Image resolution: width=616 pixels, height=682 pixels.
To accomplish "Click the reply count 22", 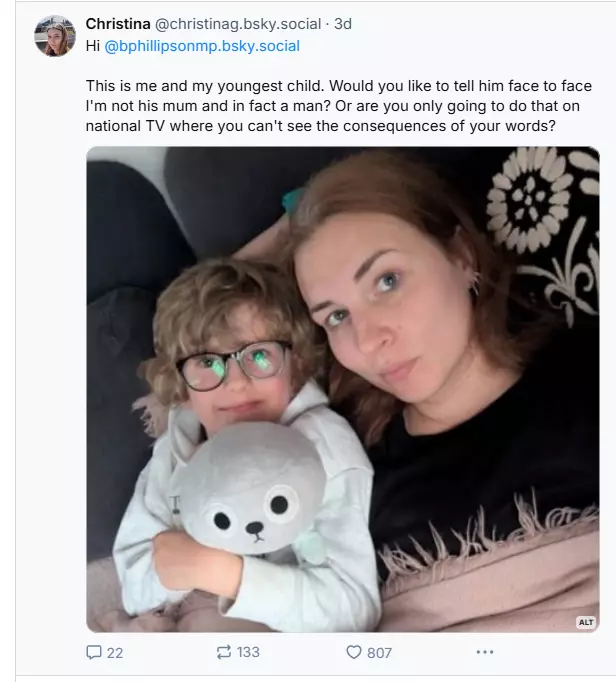I will pos(115,652).
